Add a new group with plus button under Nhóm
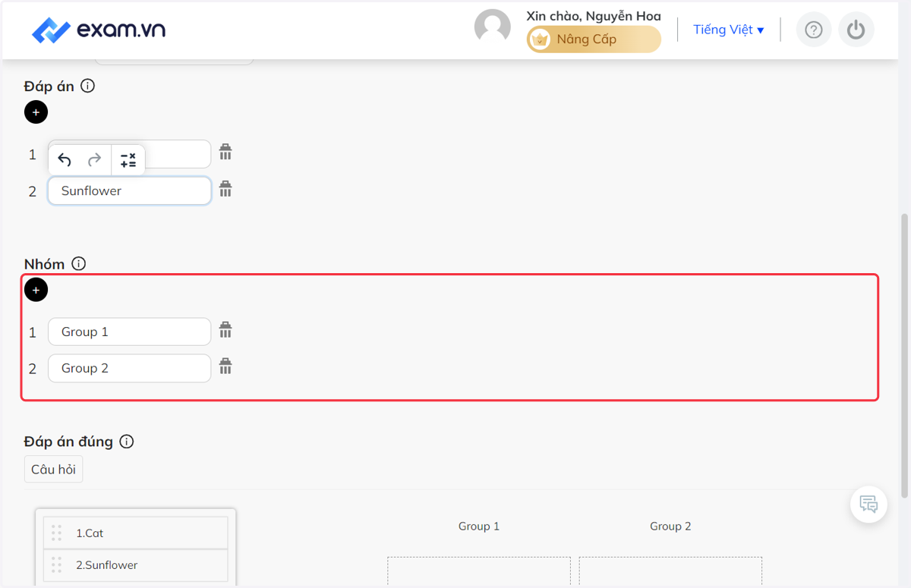The width and height of the screenshot is (911, 588). point(36,290)
